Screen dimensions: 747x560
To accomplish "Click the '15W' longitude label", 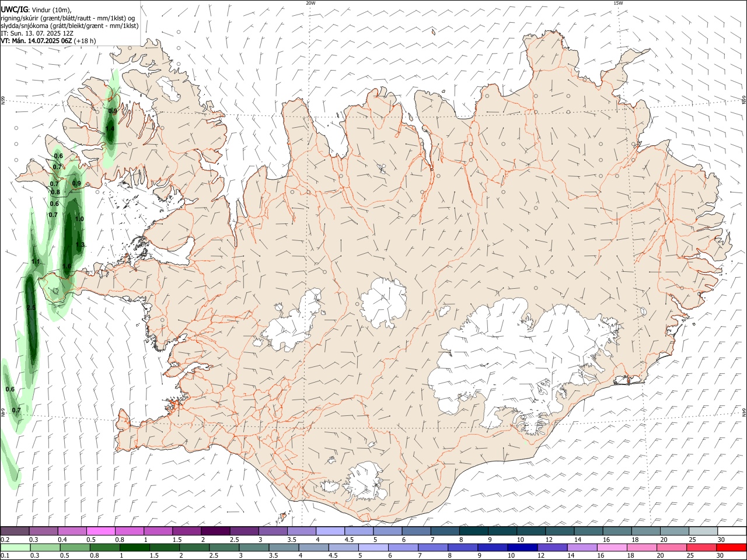I will pyautogui.click(x=618, y=3).
